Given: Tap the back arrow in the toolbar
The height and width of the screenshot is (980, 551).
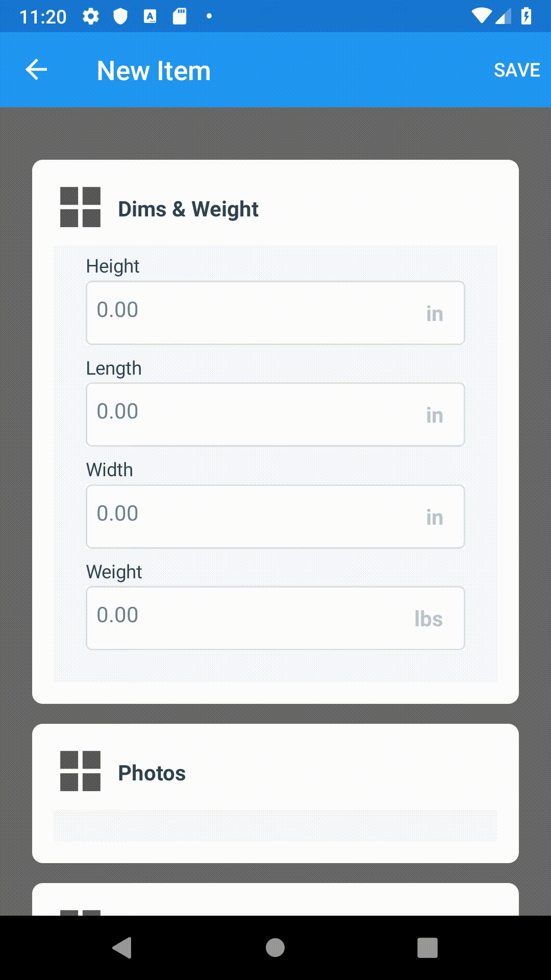Looking at the screenshot, I should [x=36, y=69].
